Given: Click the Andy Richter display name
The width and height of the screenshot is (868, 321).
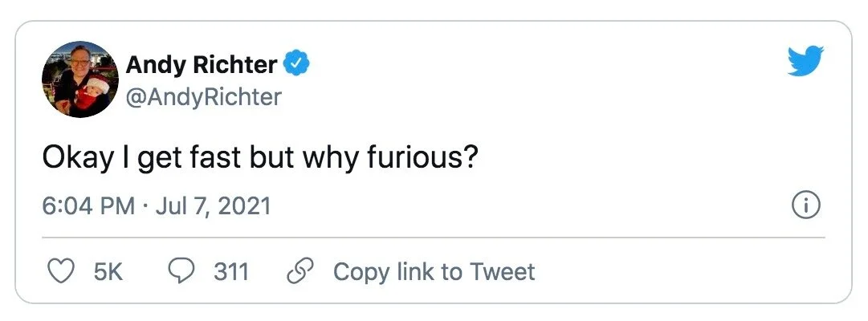Looking at the screenshot, I should pyautogui.click(x=202, y=64).
